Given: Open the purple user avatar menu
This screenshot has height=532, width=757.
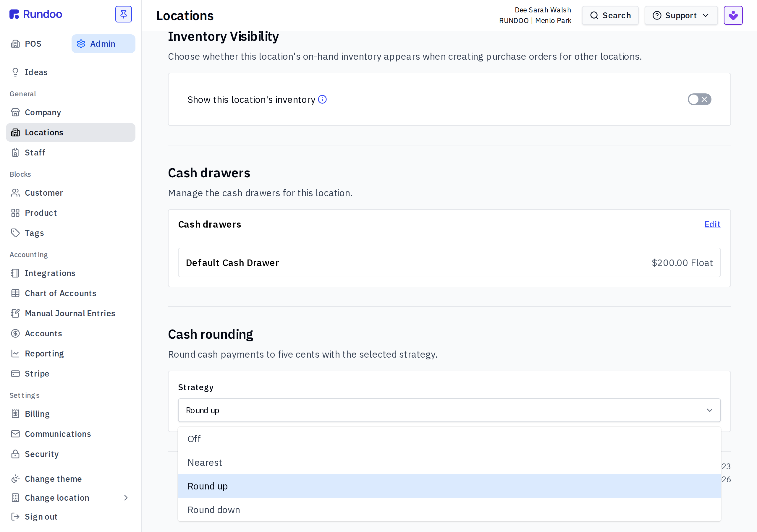Looking at the screenshot, I should click(733, 15).
